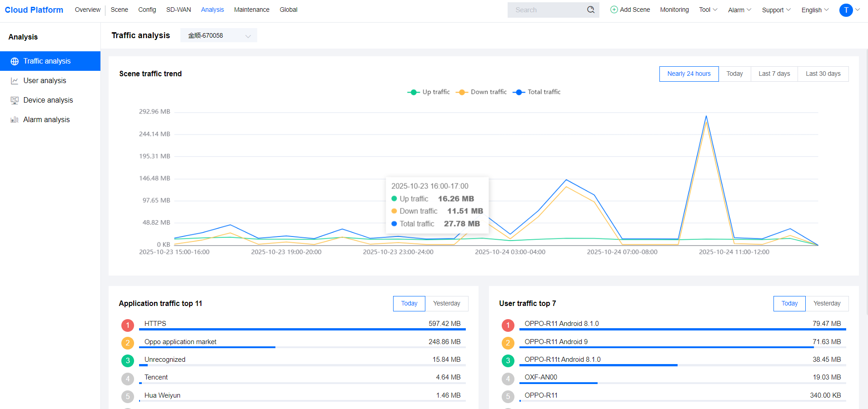
Task: Click the search magnifier icon
Action: pos(590,10)
